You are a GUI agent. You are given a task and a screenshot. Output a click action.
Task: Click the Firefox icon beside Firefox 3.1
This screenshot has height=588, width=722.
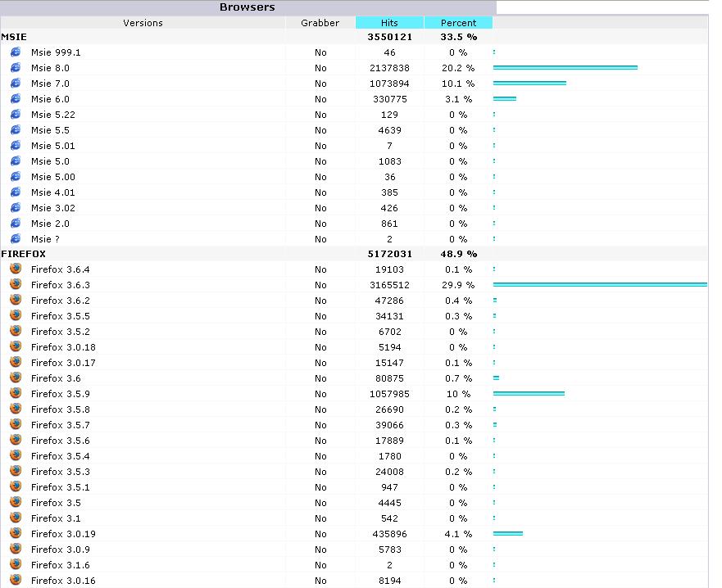[16, 518]
